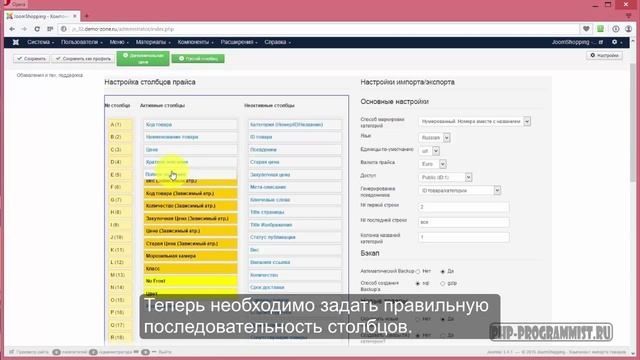Image resolution: width=640 pixels, height=360 pixels.
Task: Select inactive column ID товара
Action: [x=295, y=137]
